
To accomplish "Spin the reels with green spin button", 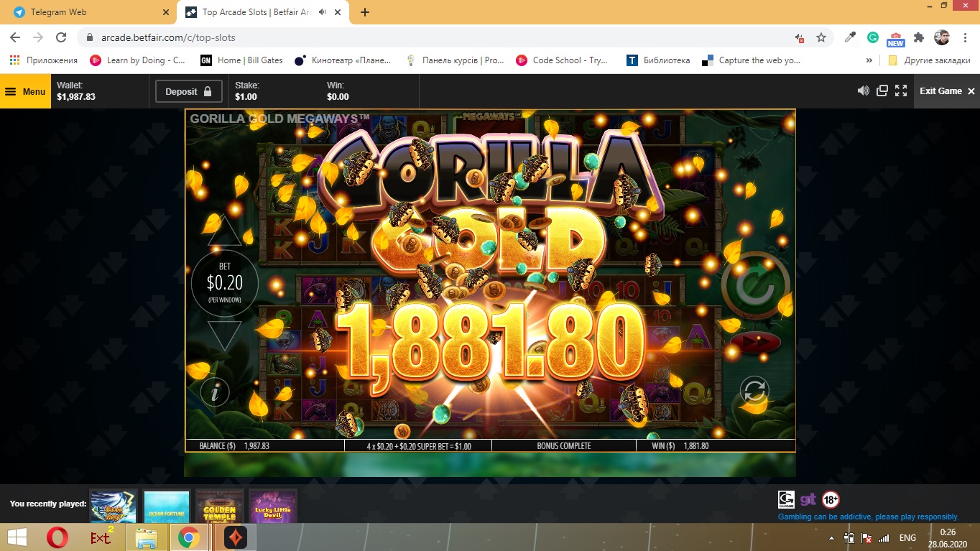I will click(x=755, y=286).
